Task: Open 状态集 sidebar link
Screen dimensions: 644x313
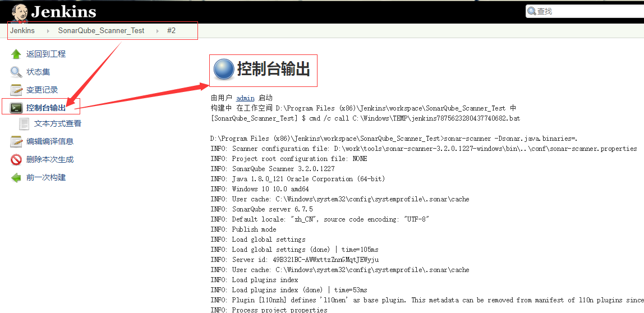Action: [x=38, y=72]
